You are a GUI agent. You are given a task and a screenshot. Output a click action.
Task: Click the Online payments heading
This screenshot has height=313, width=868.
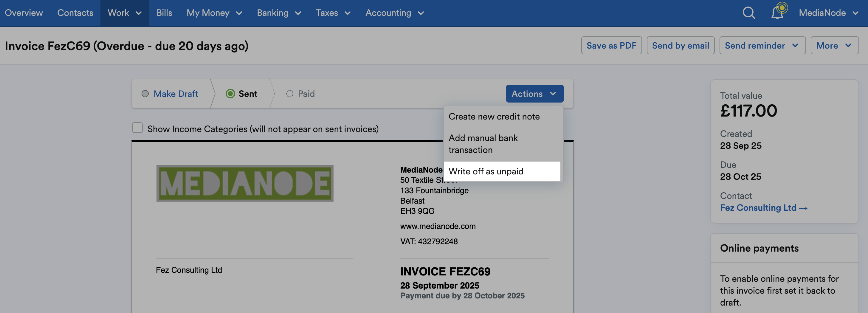[x=759, y=248]
